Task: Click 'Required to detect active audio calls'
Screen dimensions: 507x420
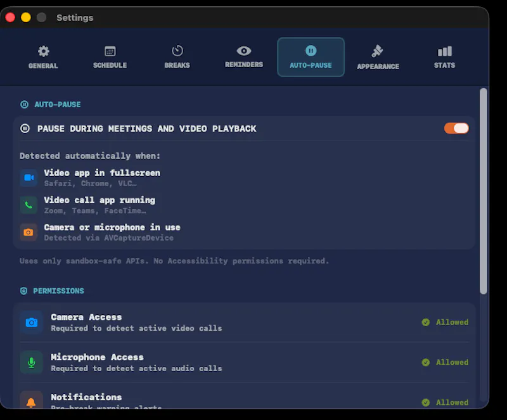Action: click(x=136, y=369)
